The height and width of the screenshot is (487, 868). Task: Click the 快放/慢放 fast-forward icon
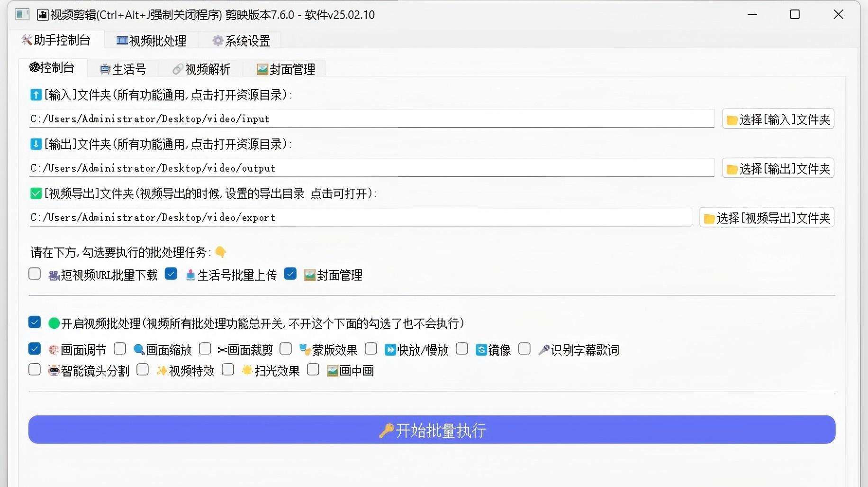[390, 350]
